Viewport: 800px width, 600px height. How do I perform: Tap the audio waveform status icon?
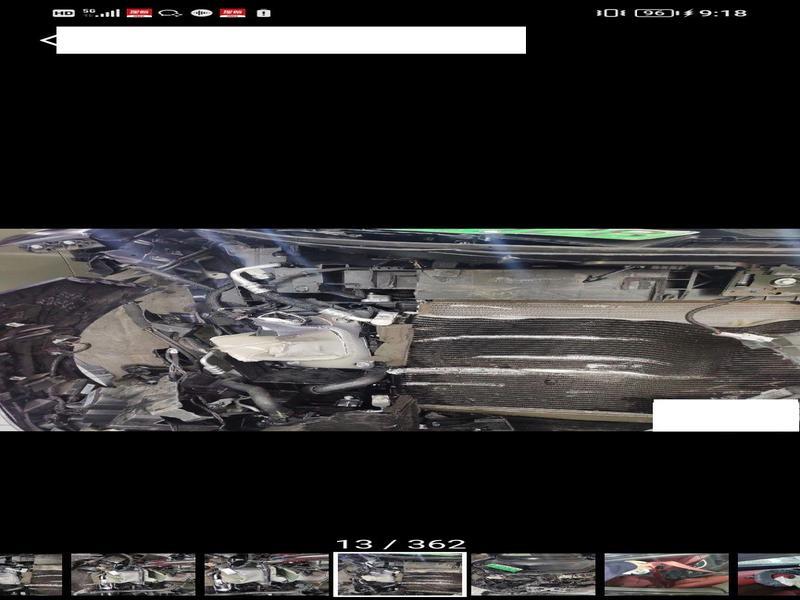201,13
